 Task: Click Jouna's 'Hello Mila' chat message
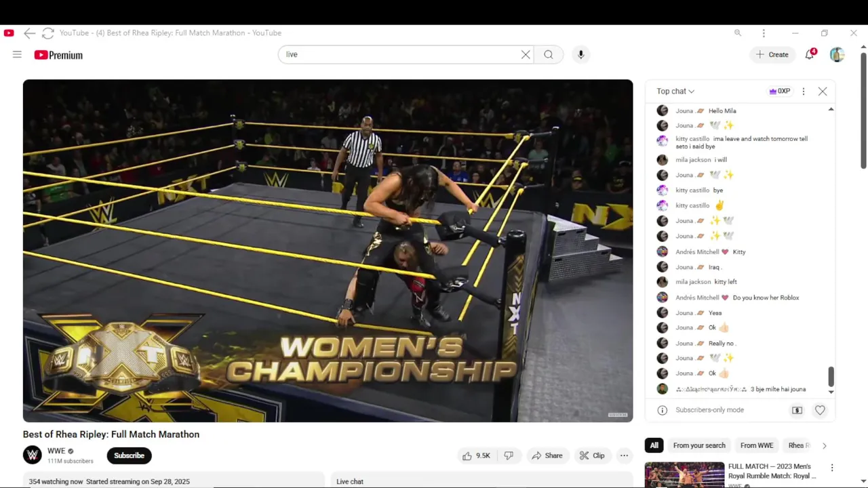coord(722,110)
